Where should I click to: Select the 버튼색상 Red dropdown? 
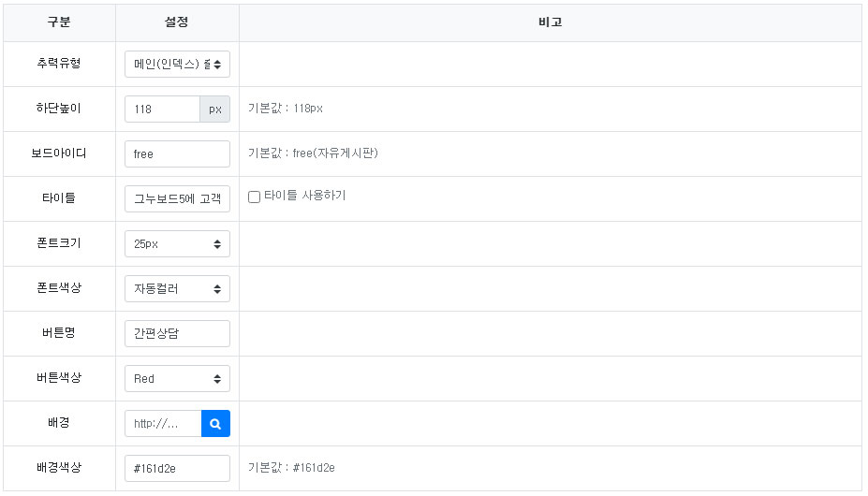[x=177, y=379]
